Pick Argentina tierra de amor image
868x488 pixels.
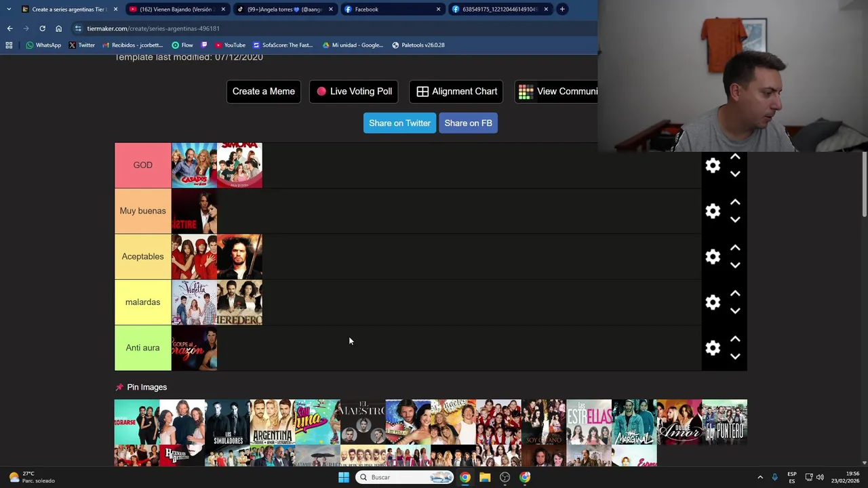pos(273,422)
